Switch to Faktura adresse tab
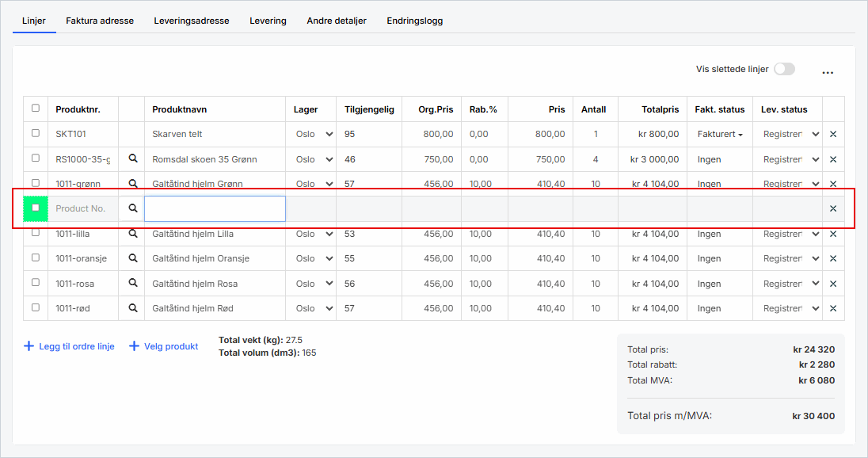The height and width of the screenshot is (458, 868). (100, 21)
